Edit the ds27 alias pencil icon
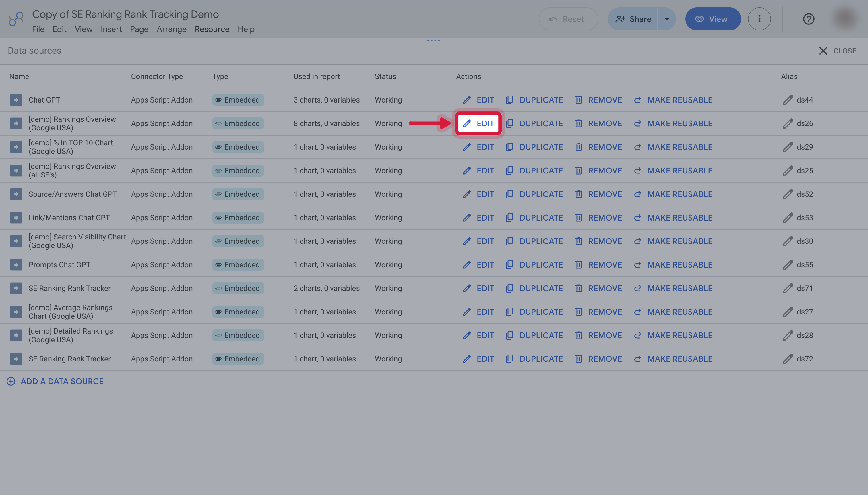The height and width of the screenshot is (495, 868). pyautogui.click(x=788, y=312)
